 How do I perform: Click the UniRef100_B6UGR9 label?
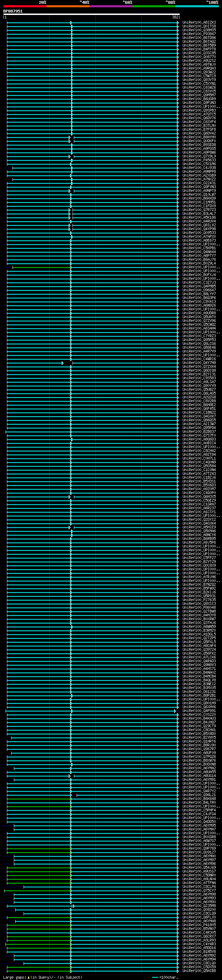[x=199, y=99]
